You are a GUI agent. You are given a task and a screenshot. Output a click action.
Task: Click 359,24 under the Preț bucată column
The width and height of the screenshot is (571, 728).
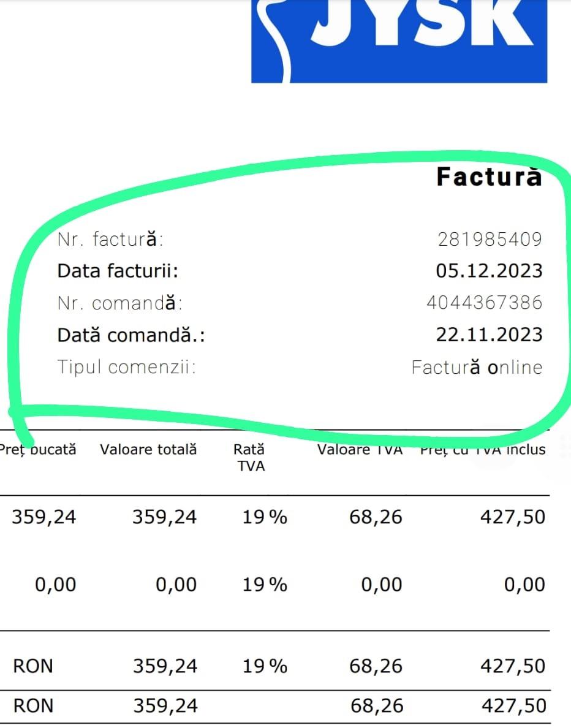click(x=44, y=517)
